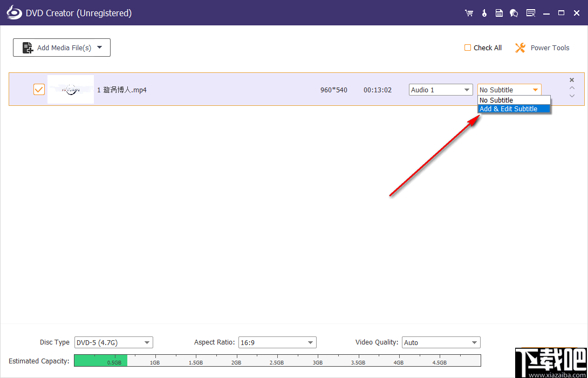Choose No Subtitle from the subtitle menu

[x=496, y=100]
